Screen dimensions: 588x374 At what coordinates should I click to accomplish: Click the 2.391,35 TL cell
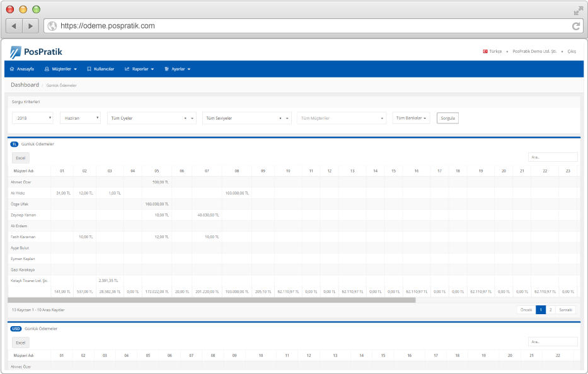coord(108,281)
